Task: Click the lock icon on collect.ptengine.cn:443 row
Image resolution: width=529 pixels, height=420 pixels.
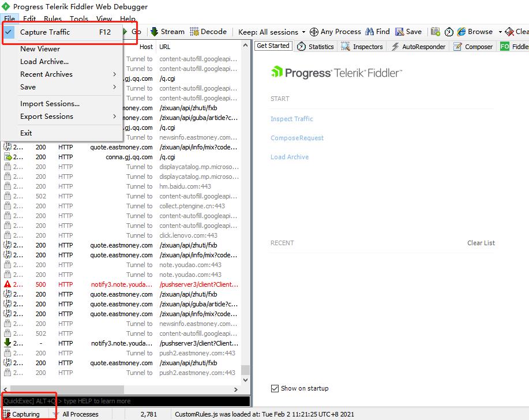Action: (x=7, y=205)
